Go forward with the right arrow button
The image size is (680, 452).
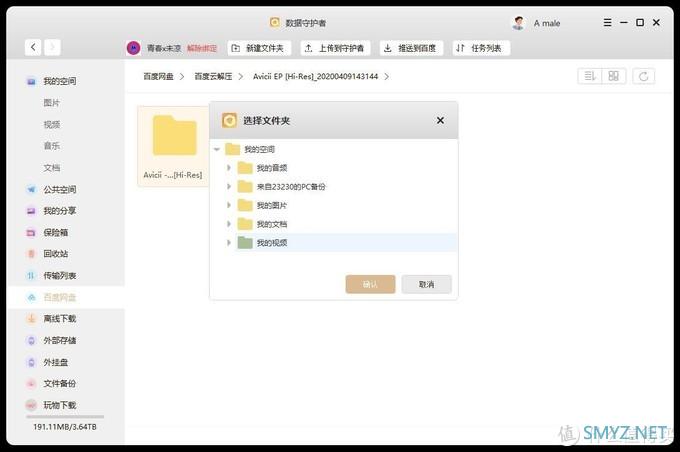click(52, 47)
